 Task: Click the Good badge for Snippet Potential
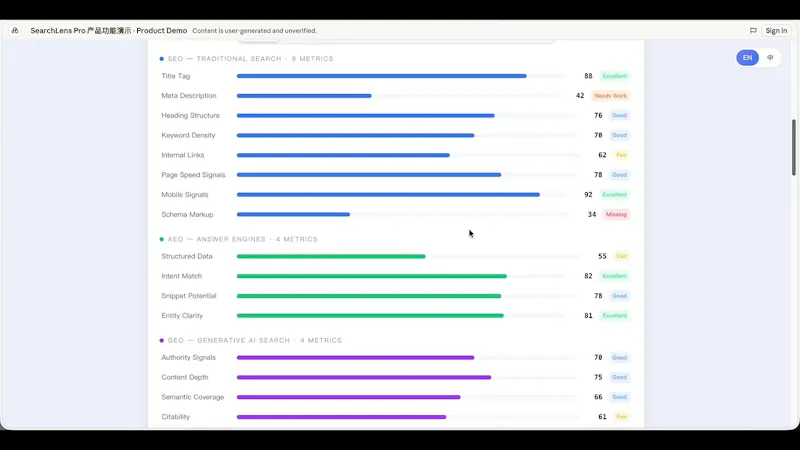click(x=619, y=296)
